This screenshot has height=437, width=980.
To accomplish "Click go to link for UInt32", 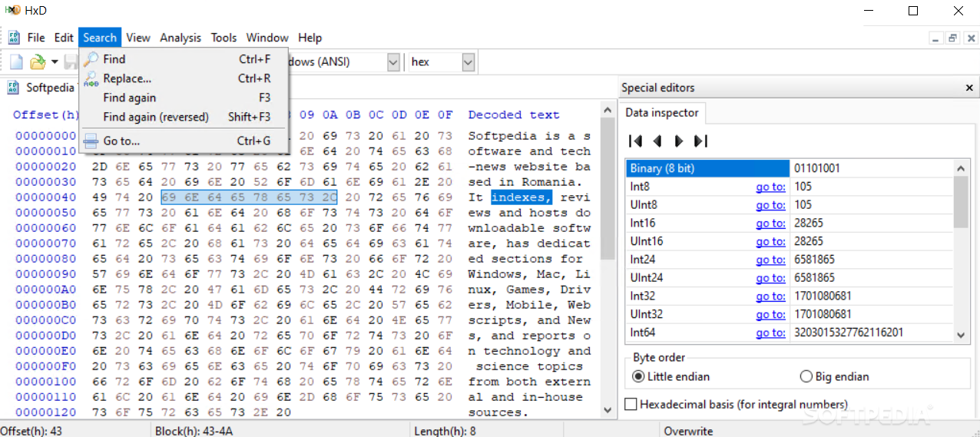I will coord(770,314).
